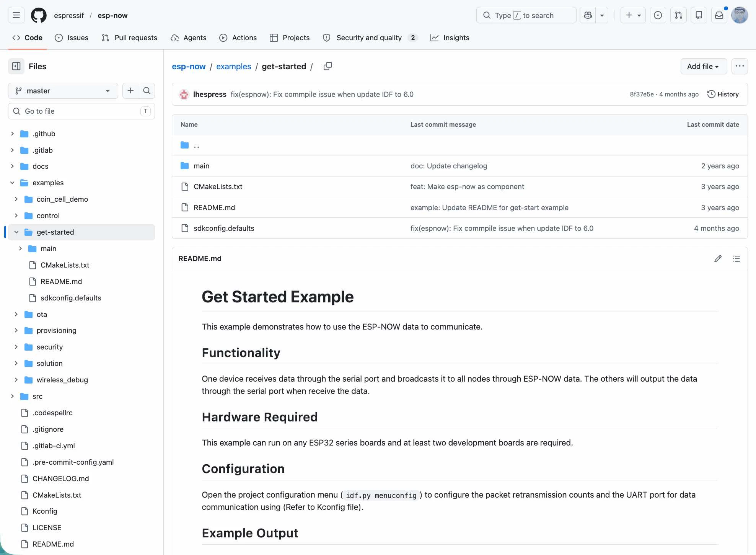
Task: Expand the wireless_debug folder
Action: 16,380
